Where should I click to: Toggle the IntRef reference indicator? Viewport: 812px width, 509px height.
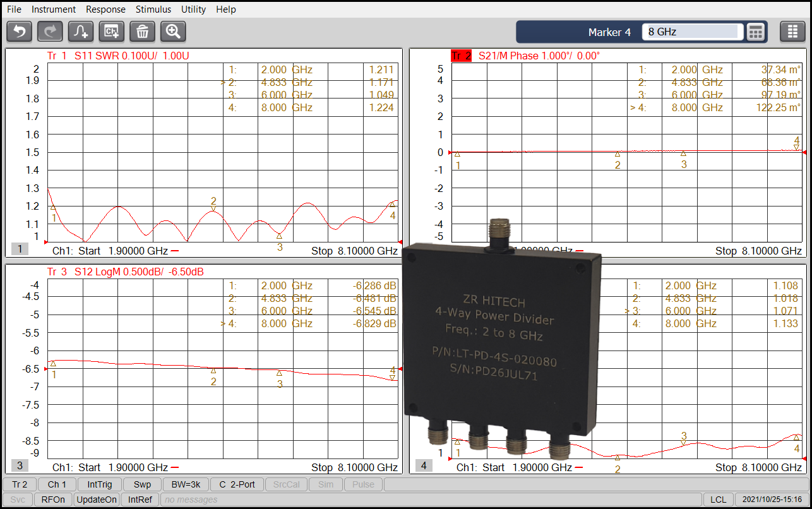140,500
